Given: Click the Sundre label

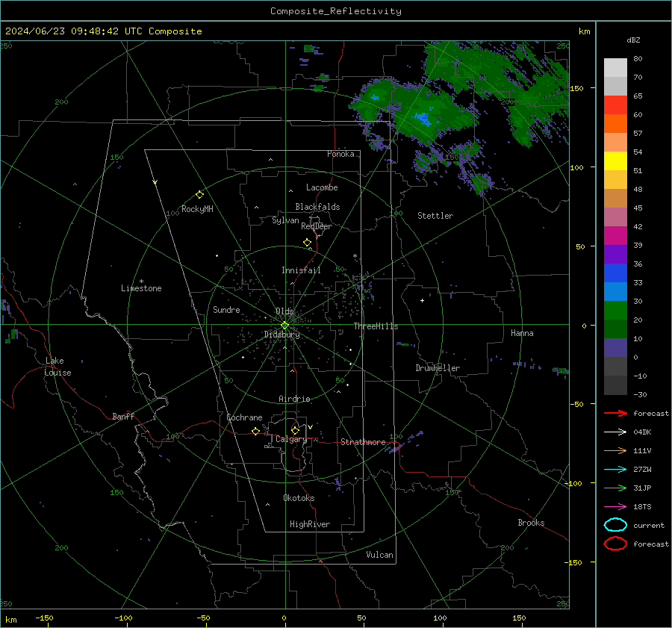Looking at the screenshot, I should point(226,309).
